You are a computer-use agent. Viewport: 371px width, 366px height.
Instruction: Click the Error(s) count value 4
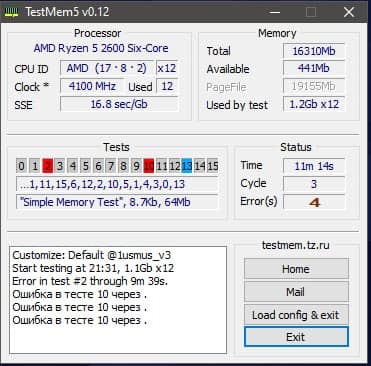tap(314, 202)
